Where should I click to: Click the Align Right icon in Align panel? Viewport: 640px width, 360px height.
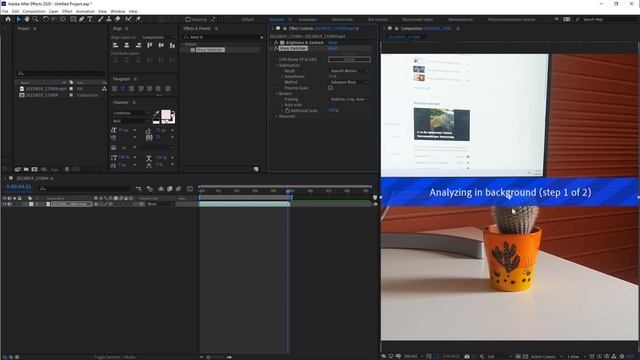click(138, 45)
